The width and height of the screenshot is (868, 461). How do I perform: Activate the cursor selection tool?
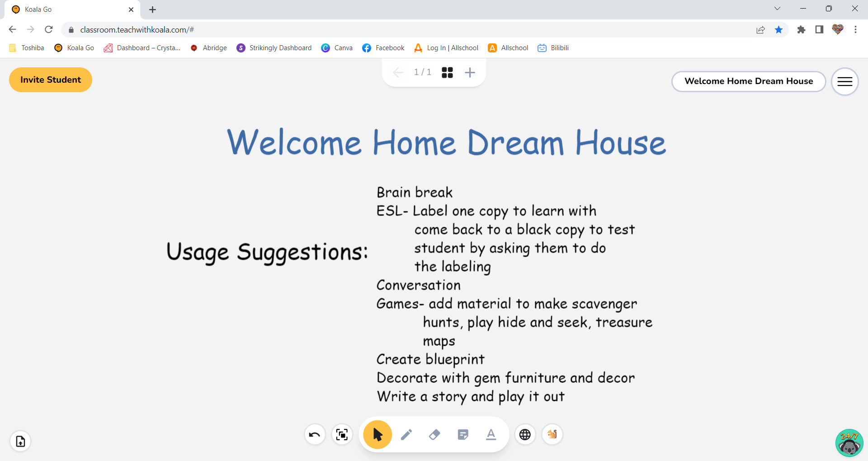(377, 434)
